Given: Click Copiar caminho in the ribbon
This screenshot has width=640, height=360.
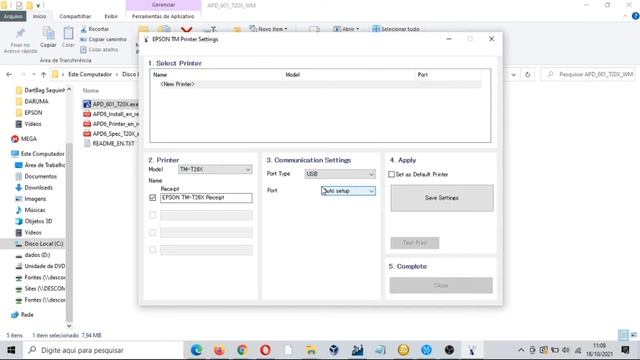Looking at the screenshot, I should tap(103, 40).
